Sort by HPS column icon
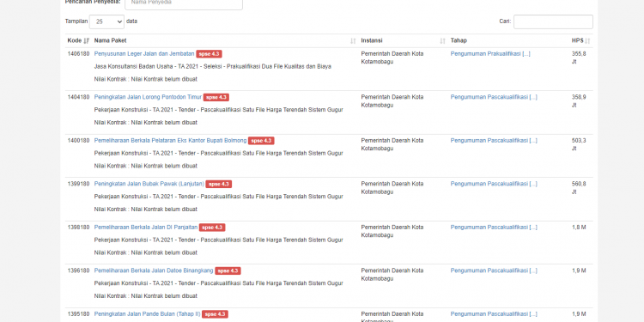Screen dimensions: 644x322 click(587, 40)
